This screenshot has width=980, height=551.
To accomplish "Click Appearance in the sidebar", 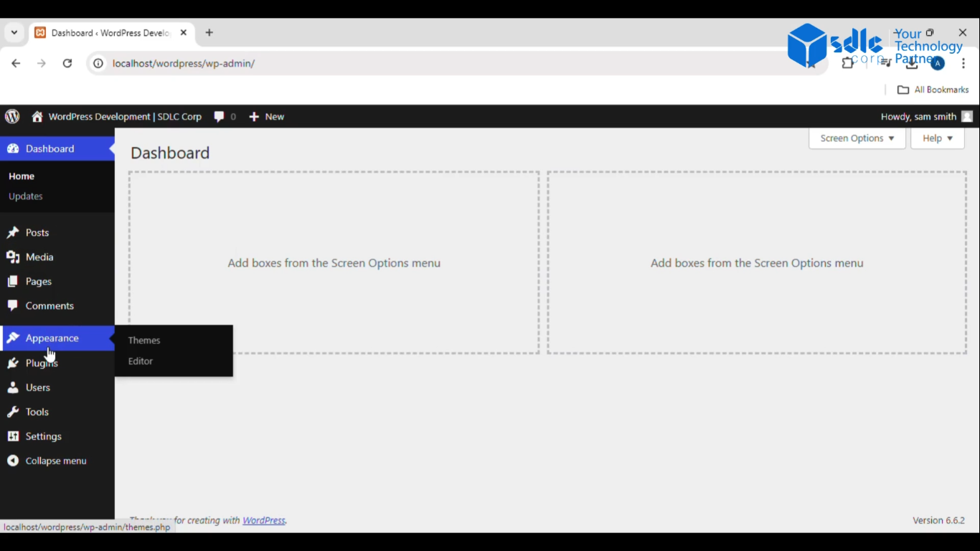I will click(57, 338).
